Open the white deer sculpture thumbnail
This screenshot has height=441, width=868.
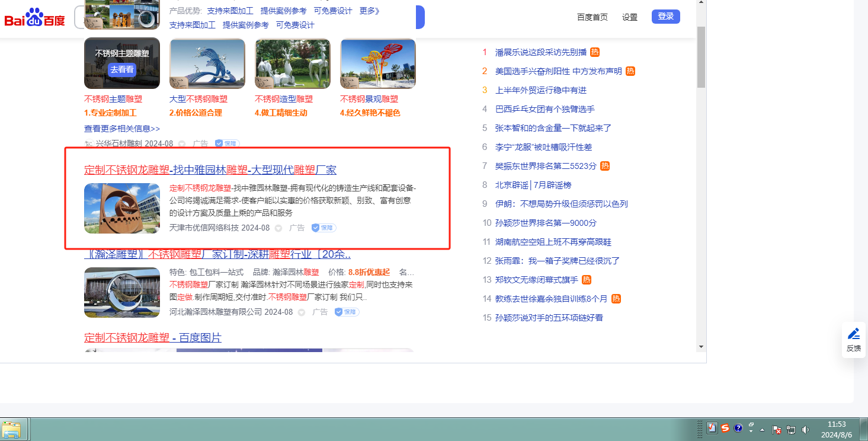293,63
